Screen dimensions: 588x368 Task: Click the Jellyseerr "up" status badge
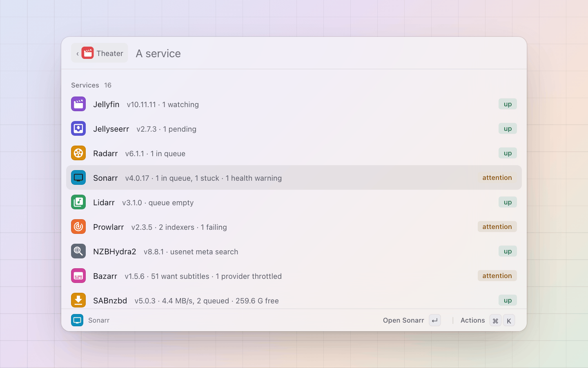[508, 128]
